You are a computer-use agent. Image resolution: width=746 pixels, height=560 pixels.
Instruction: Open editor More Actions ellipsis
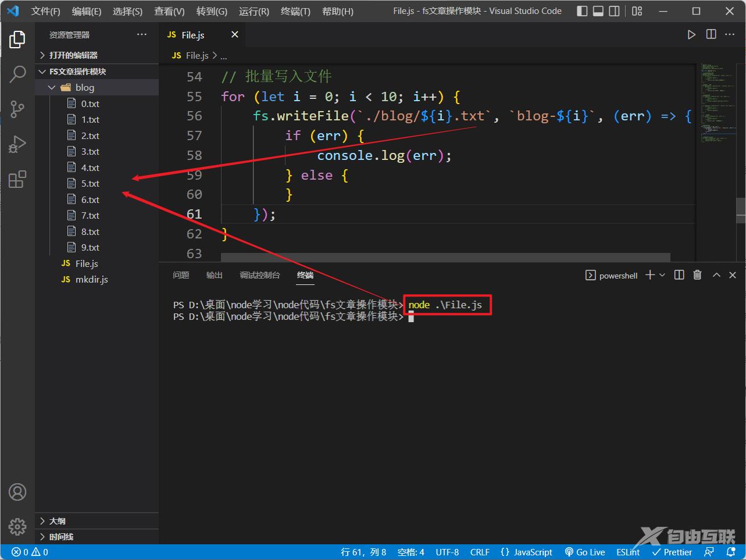[730, 35]
